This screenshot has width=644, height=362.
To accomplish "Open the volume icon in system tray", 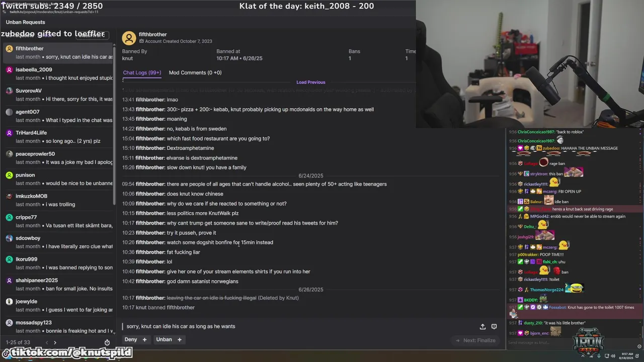I will [613, 356].
